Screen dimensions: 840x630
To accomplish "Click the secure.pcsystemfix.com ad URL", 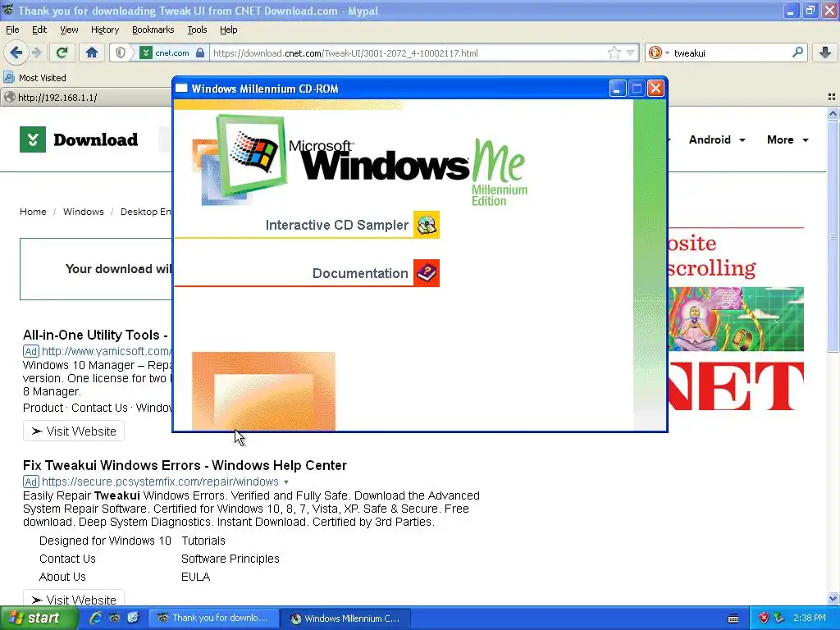I will coord(160,482).
